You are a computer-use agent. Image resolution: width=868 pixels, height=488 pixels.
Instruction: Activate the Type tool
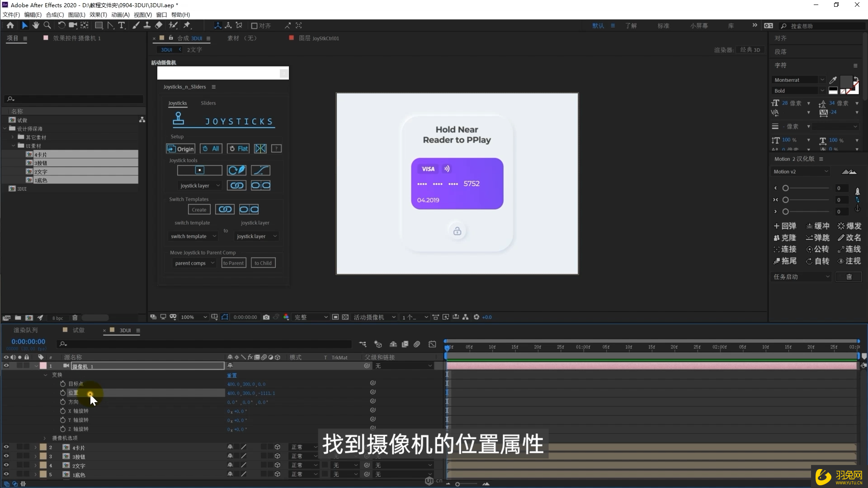coord(121,26)
